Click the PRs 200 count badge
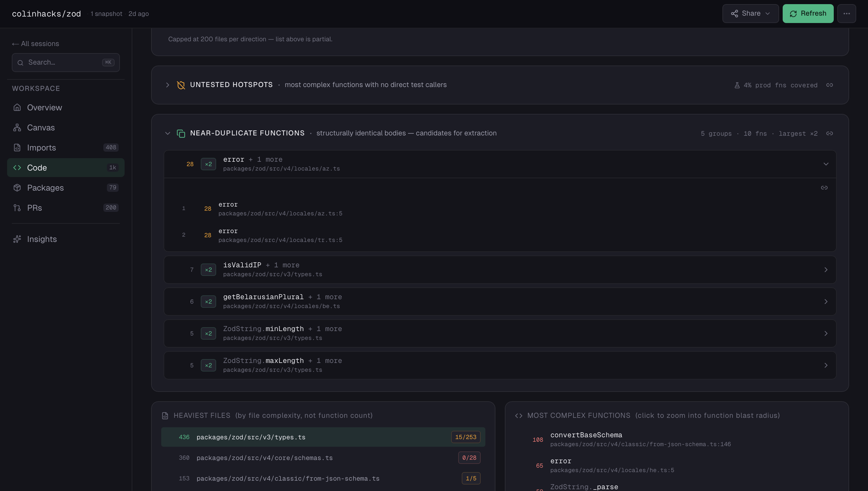This screenshot has height=491, width=868. point(111,208)
